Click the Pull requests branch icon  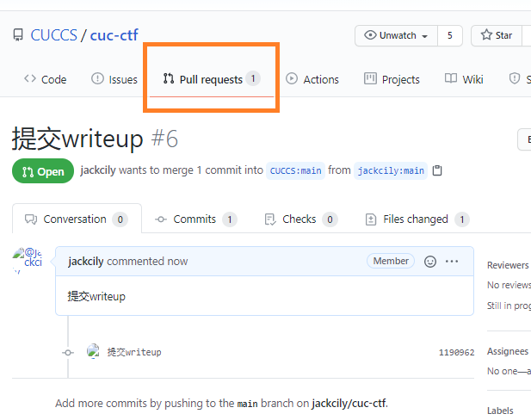(x=169, y=78)
